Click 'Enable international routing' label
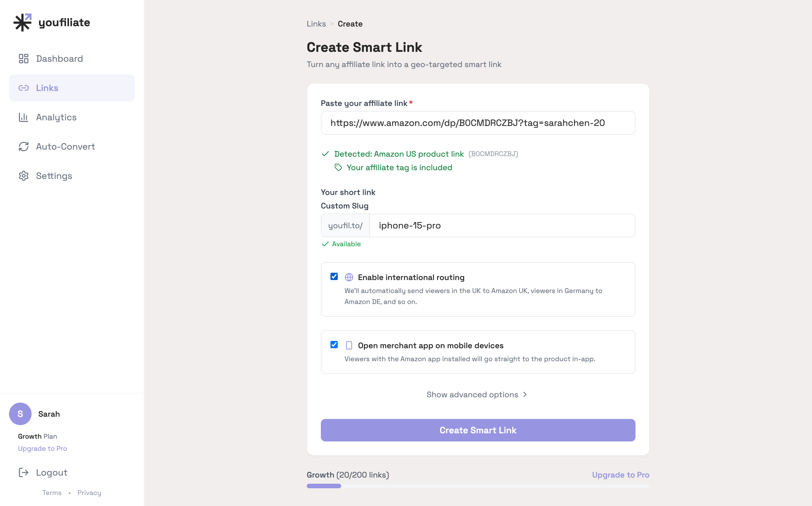The width and height of the screenshot is (812, 506). [x=411, y=278]
